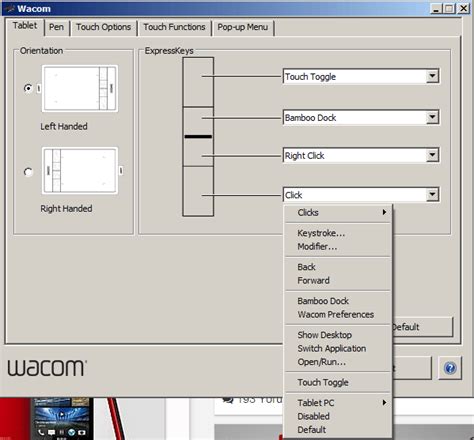Click the Wacom title bar icon
The width and height of the screenshot is (474, 440).
pos(10,9)
